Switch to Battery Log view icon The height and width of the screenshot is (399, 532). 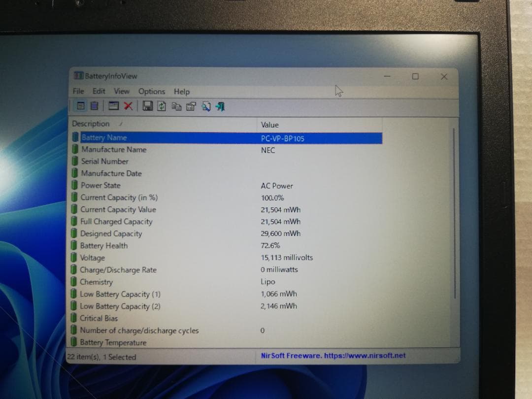point(94,105)
